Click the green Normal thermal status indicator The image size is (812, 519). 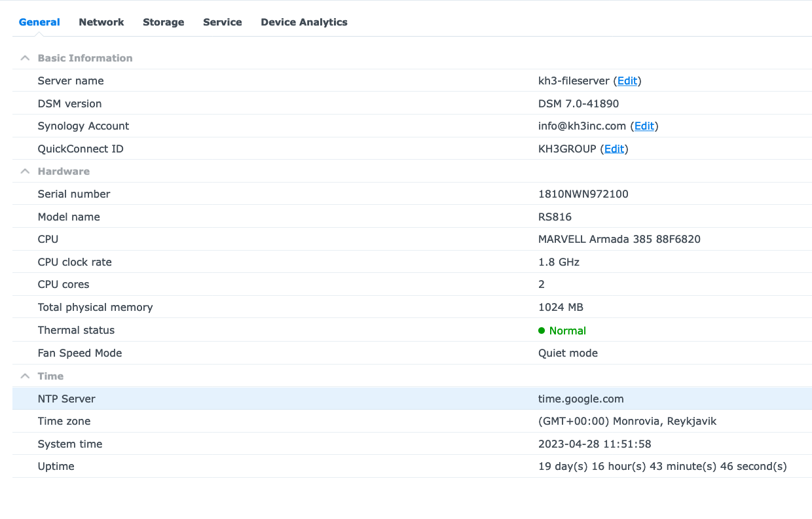[562, 331]
